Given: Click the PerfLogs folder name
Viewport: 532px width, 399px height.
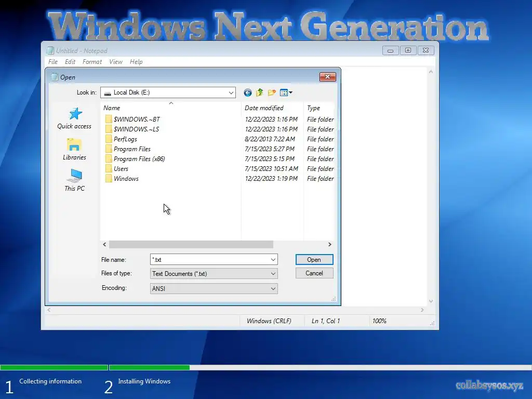Looking at the screenshot, I should point(125,139).
